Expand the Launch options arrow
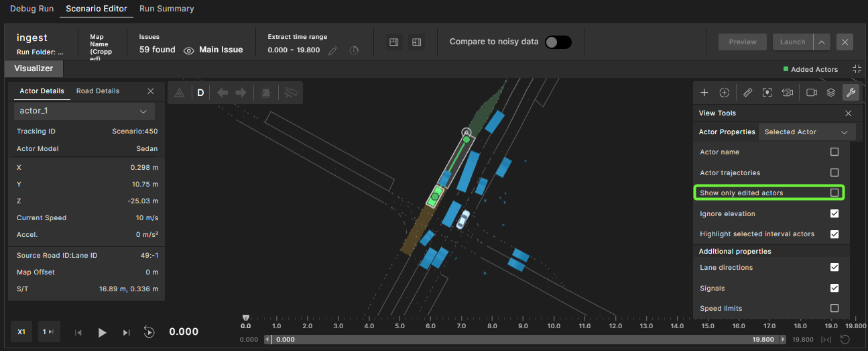Image resolution: width=868 pixels, height=351 pixels. pos(822,42)
